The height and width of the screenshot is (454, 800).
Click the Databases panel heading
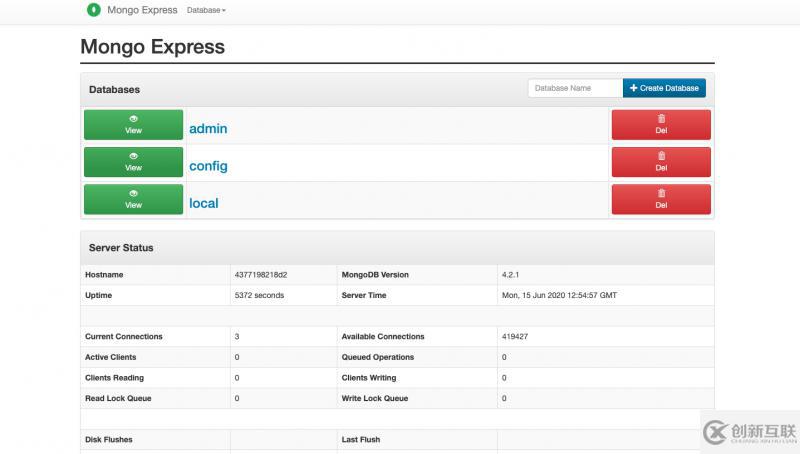115,89
